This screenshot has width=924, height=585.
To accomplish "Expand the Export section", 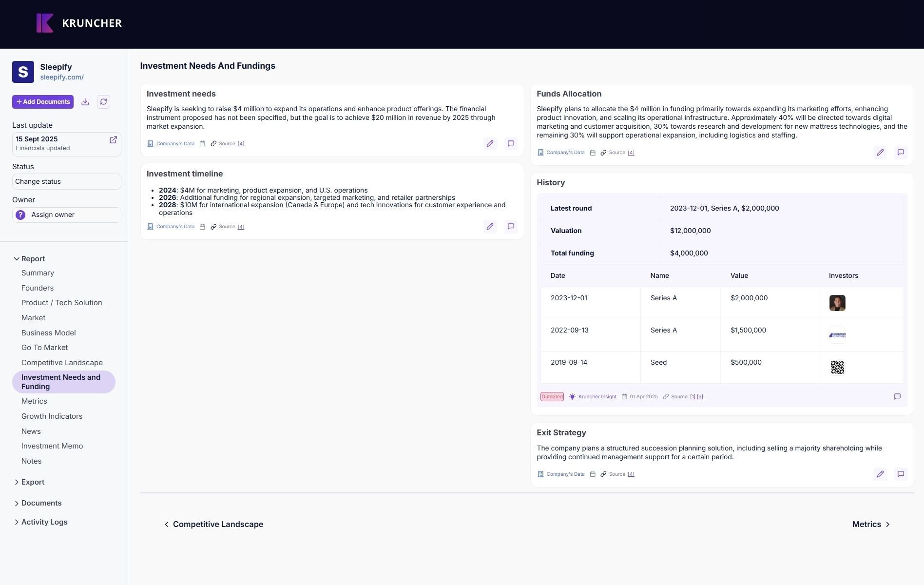I will (17, 482).
